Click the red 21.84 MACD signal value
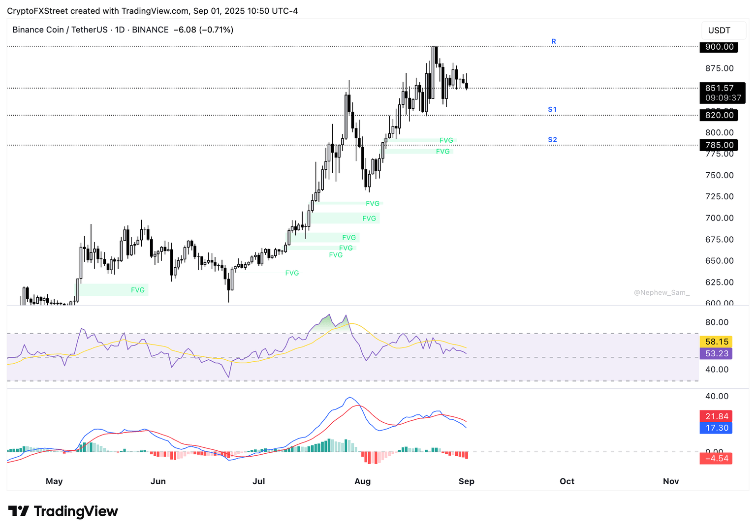 tap(716, 416)
